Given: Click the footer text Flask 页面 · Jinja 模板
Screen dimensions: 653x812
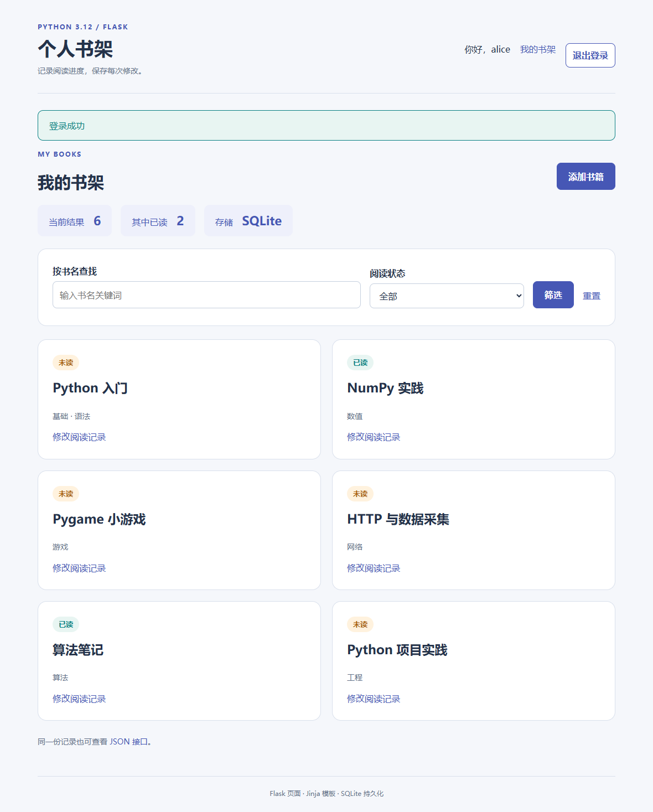Looking at the screenshot, I should 303,794.
